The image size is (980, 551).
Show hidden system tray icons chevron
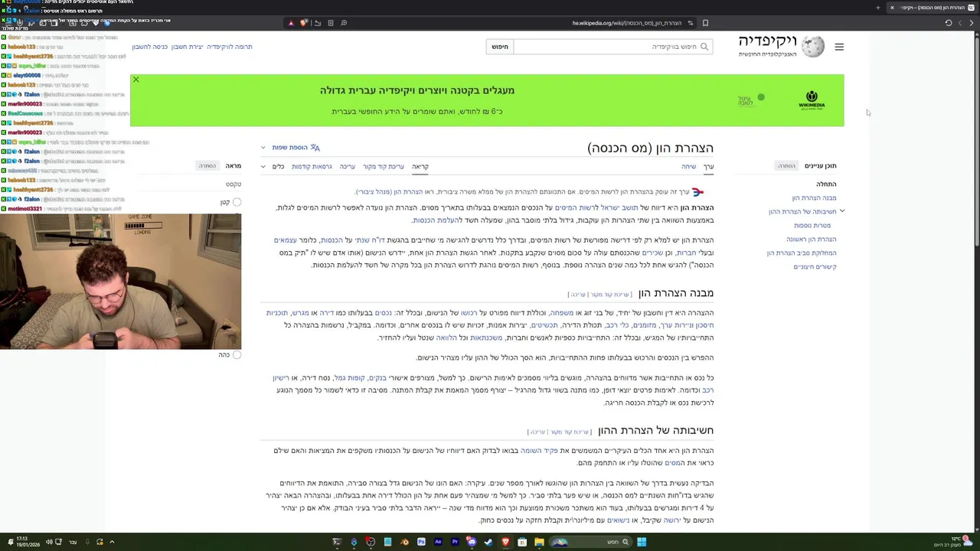[x=112, y=542]
